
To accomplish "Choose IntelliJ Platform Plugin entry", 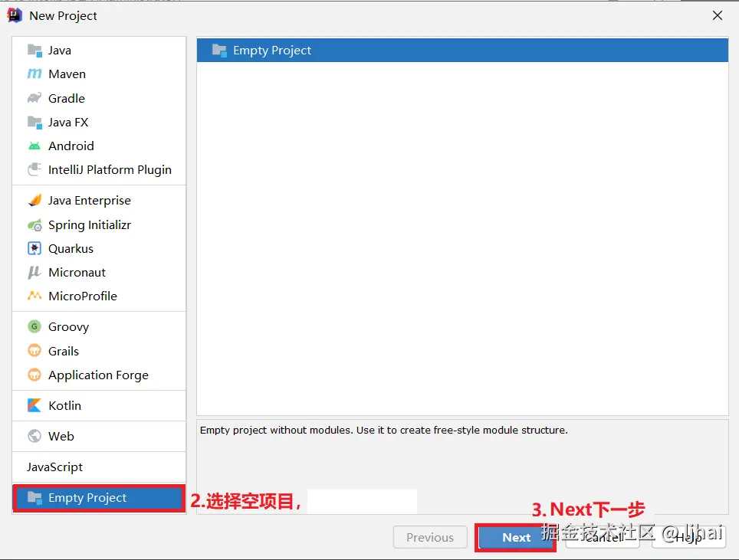I will click(x=99, y=169).
